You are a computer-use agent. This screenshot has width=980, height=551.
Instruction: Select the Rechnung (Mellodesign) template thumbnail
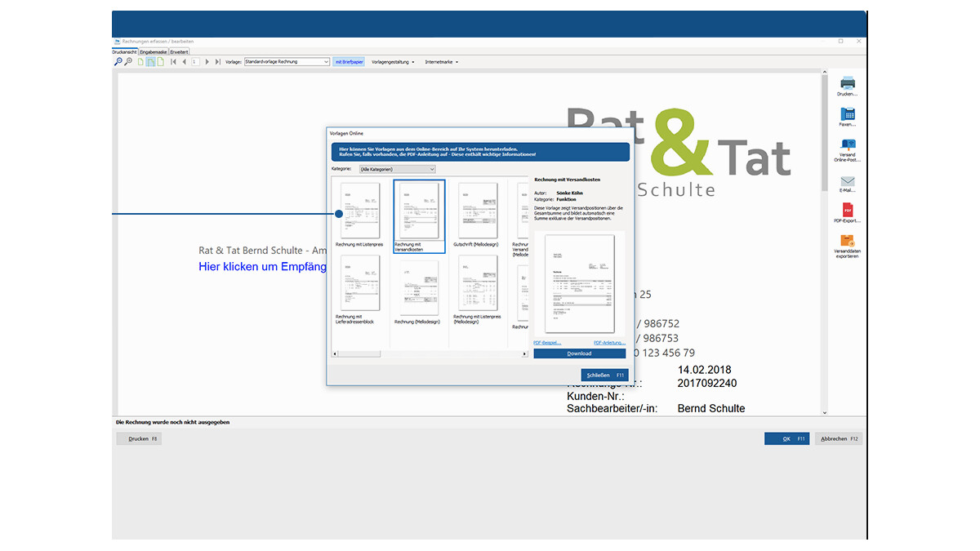coord(419,290)
